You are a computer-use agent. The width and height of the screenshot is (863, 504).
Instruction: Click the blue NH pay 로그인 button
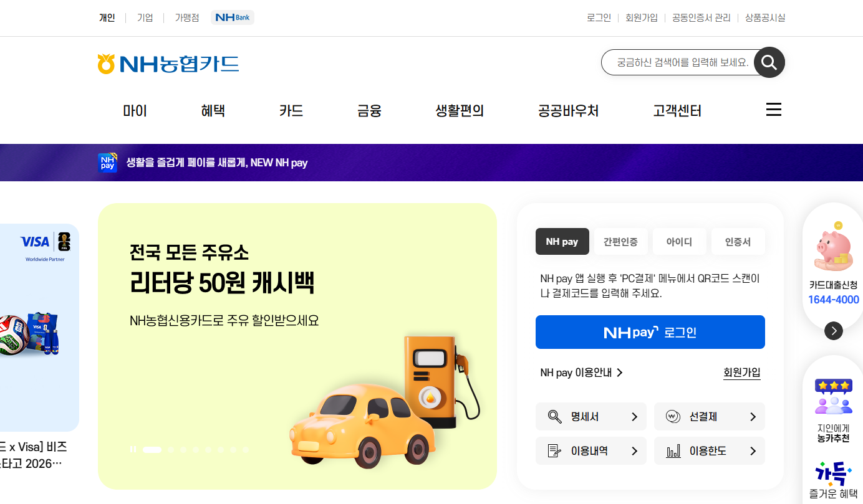(x=650, y=332)
